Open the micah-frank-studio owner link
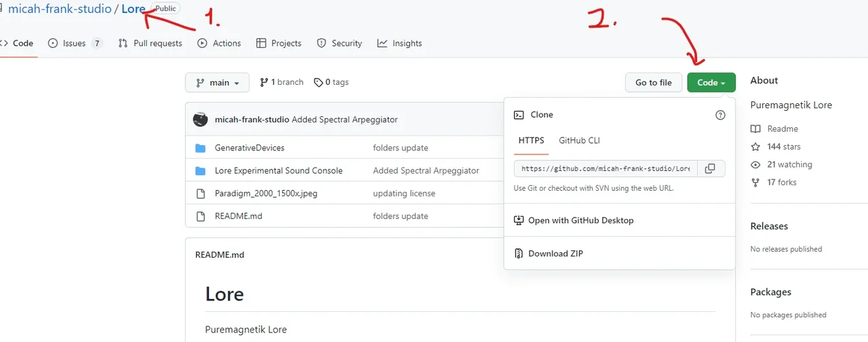 tap(59, 10)
